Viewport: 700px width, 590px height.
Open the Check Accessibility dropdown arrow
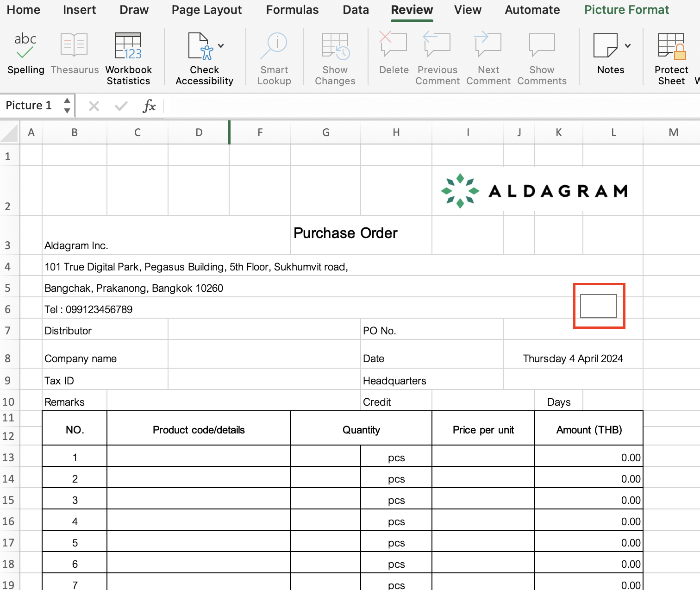[x=221, y=45]
